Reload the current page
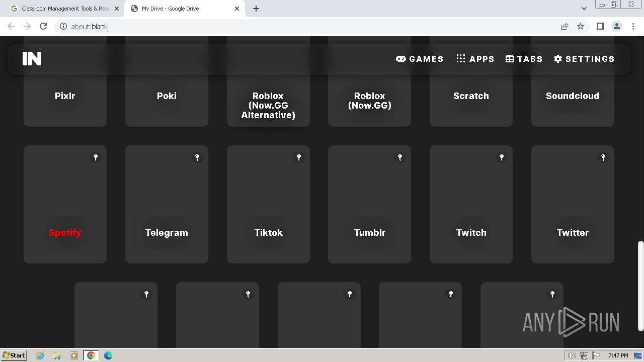The image size is (644, 362). click(43, 26)
